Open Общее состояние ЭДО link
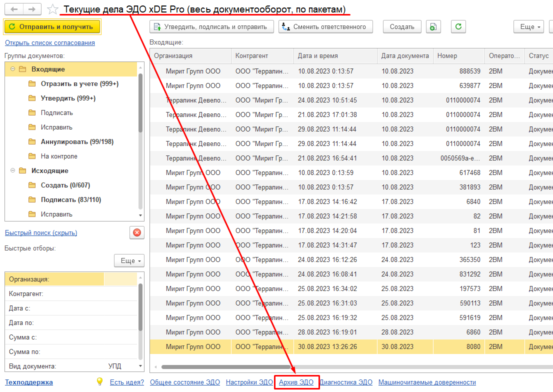Screen dimensions: 553x392 tap(185, 382)
